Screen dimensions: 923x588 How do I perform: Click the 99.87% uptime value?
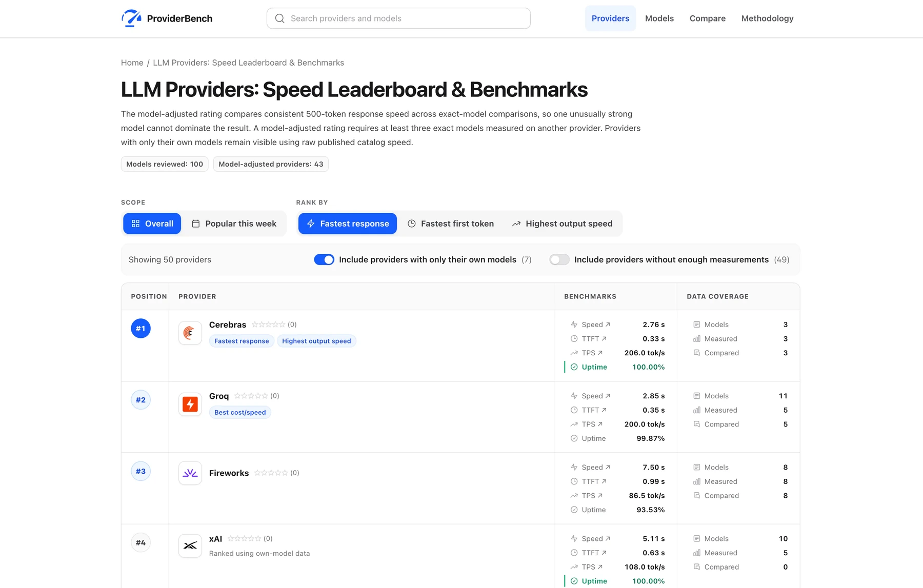click(651, 438)
